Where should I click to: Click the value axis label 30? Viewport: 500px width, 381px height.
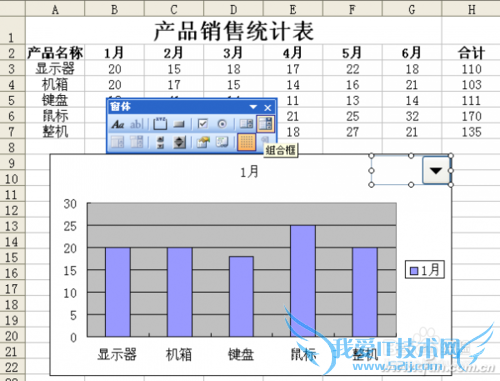click(70, 204)
